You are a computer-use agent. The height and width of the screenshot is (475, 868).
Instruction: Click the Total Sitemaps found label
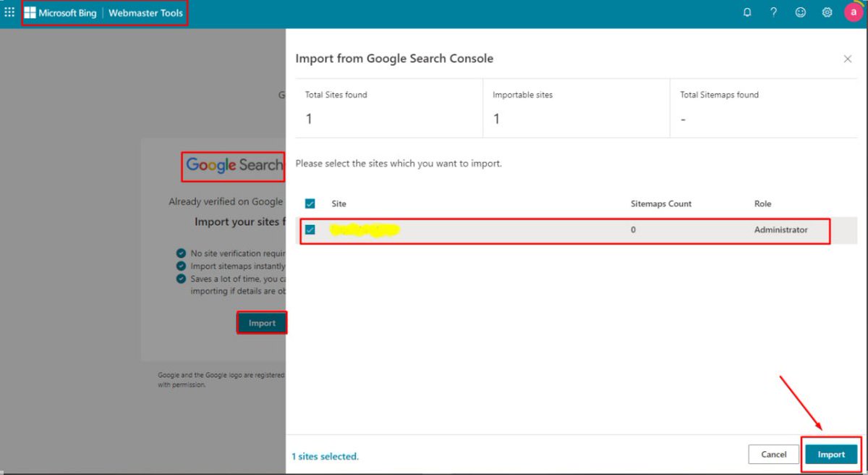click(719, 95)
